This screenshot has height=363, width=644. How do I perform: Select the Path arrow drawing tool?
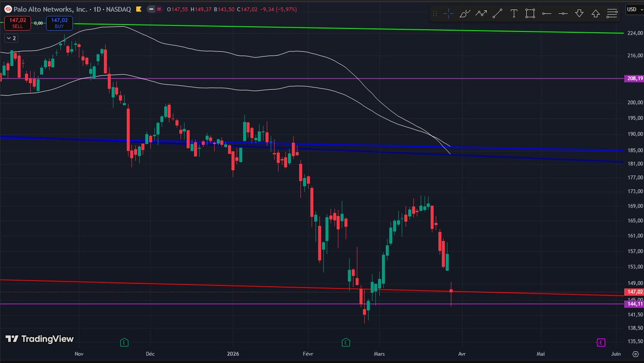pyautogui.click(x=481, y=13)
